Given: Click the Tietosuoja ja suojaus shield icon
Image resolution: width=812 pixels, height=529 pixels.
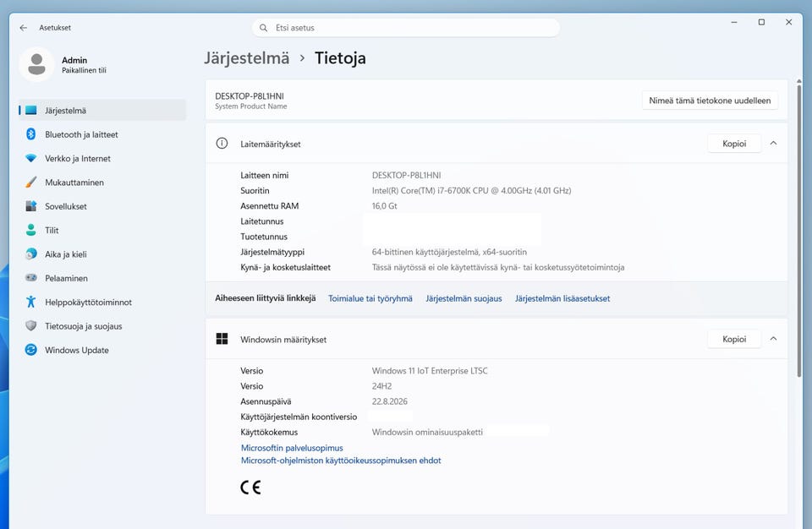Looking at the screenshot, I should point(31,325).
